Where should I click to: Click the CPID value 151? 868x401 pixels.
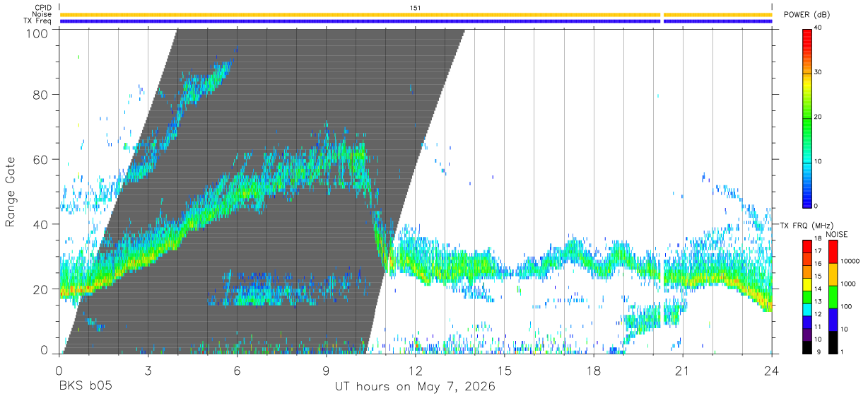coord(415,8)
